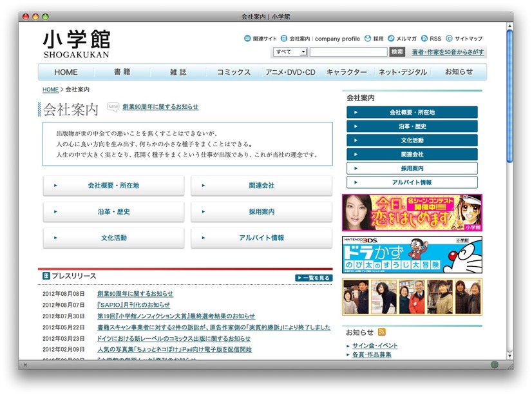Click the green window zoom button

click(45, 16)
